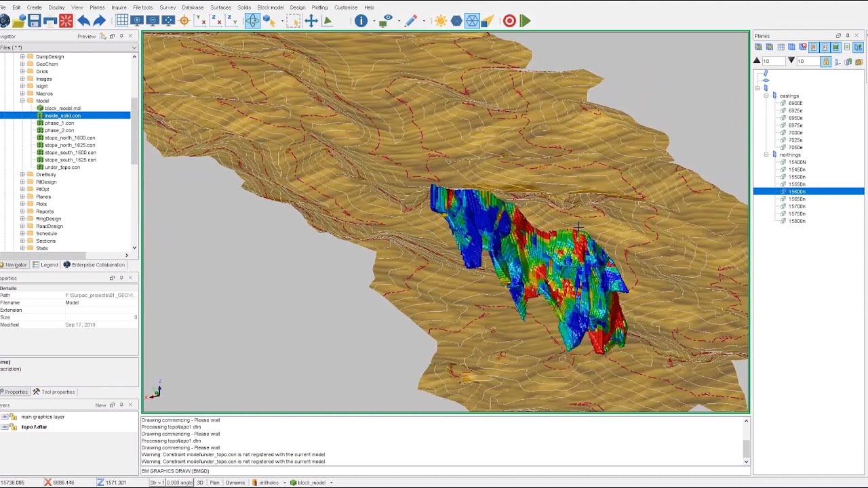The height and width of the screenshot is (488, 868).
Task: Open the Enterprise Collaboration tab
Action: pyautogui.click(x=94, y=265)
